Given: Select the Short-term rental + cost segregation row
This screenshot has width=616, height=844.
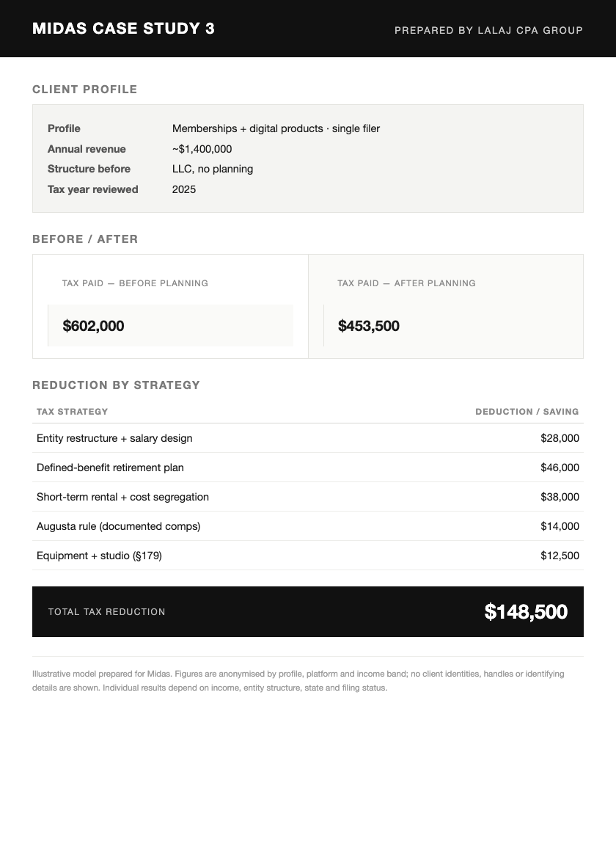Looking at the screenshot, I should [x=308, y=497].
